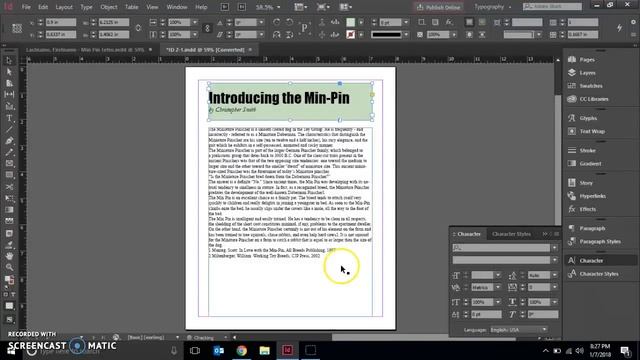Click the Adobe Stock search field
The height and width of the screenshot is (360, 640).
(x=552, y=7)
